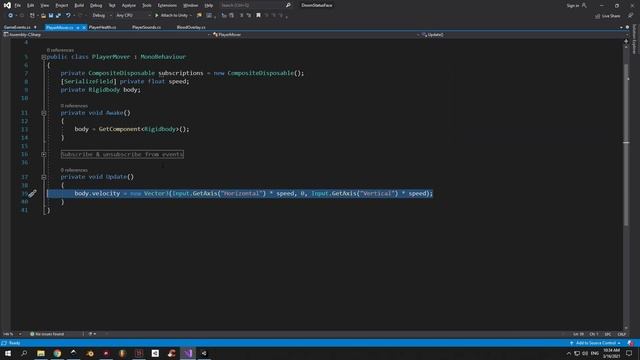Click the Visual Studio taskbar icon
640x360 pixels.
[x=188, y=353]
